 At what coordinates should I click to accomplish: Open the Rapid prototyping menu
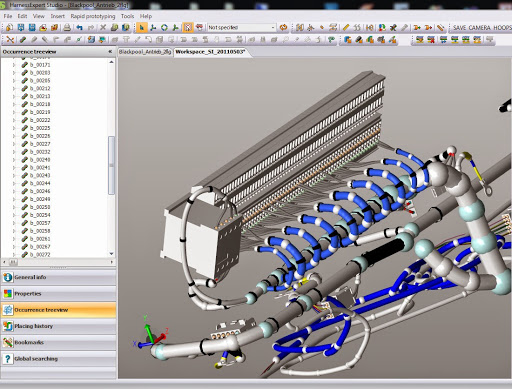[x=93, y=16]
